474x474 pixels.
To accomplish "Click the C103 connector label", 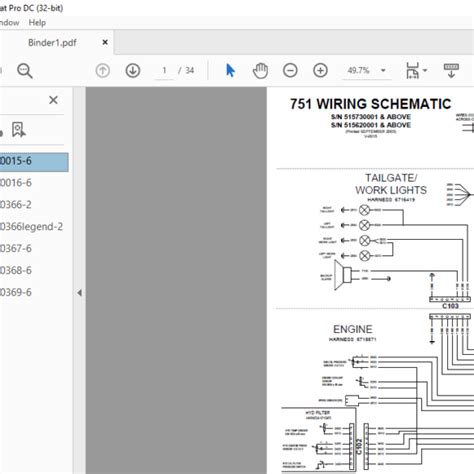I will (x=450, y=306).
